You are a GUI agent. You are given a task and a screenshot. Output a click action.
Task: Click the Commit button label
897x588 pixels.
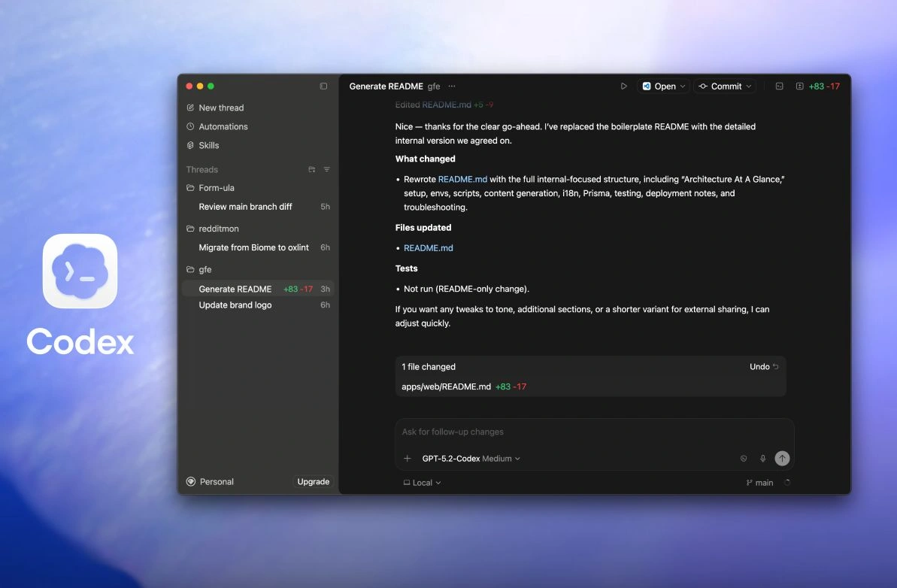[x=726, y=86]
